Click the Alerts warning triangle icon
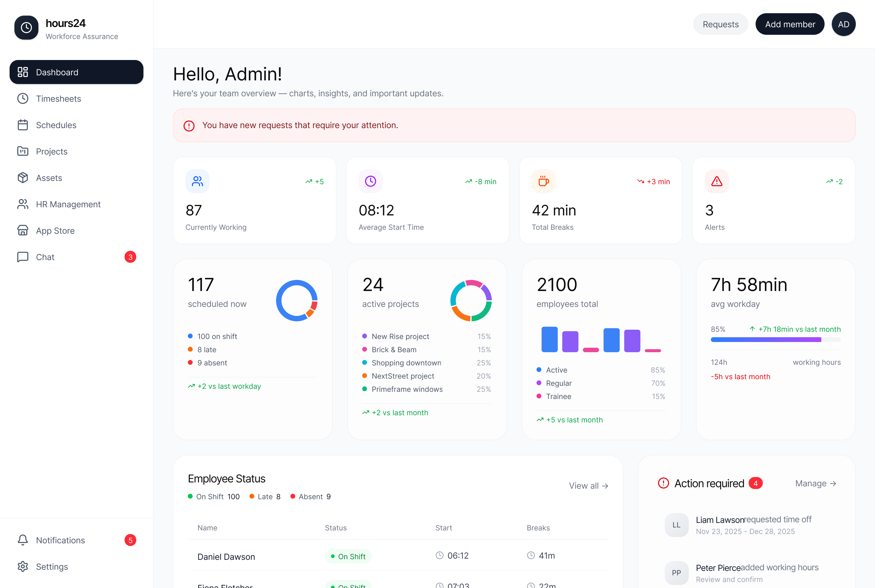 click(x=717, y=181)
